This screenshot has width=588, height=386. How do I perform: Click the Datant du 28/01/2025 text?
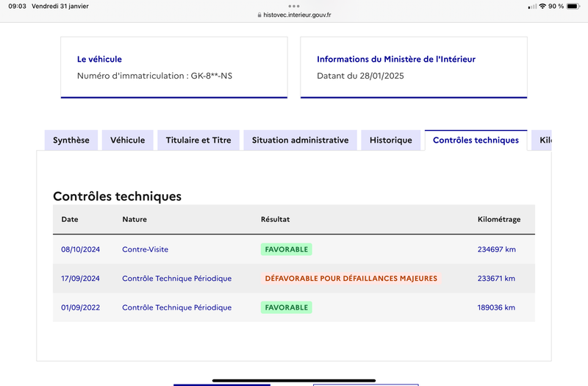tap(360, 76)
